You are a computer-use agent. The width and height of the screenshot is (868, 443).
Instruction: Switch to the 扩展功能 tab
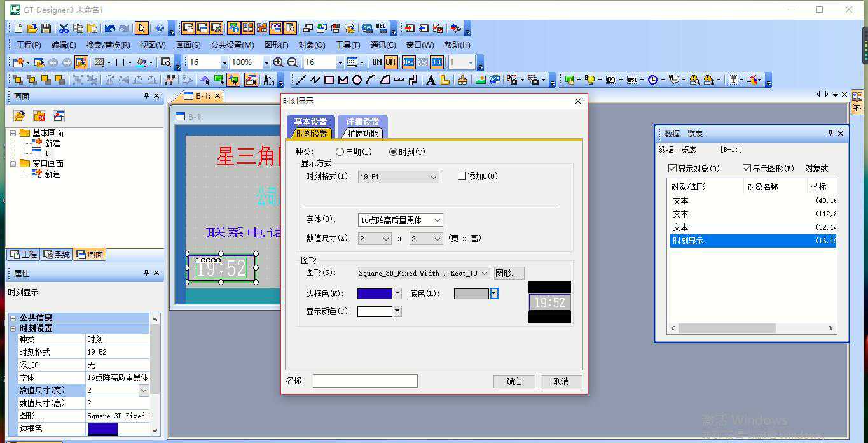[362, 134]
